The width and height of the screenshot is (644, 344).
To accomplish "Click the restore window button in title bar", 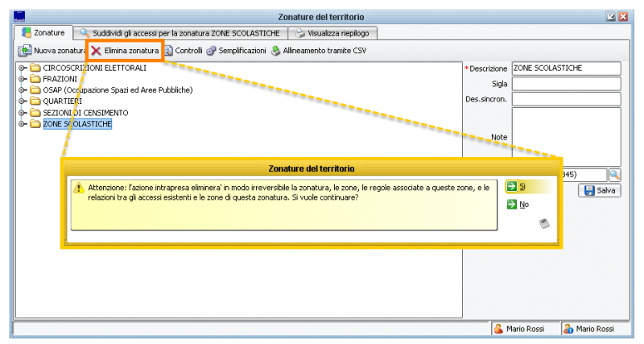I will [x=611, y=17].
